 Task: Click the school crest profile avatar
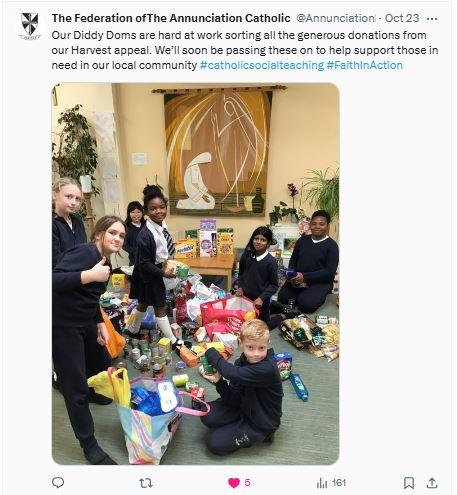30,25
